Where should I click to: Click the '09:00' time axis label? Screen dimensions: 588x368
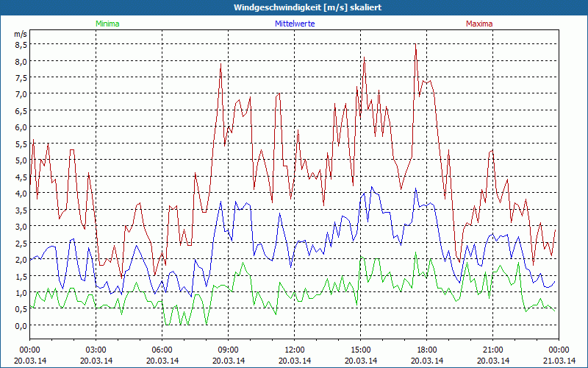click(x=229, y=350)
